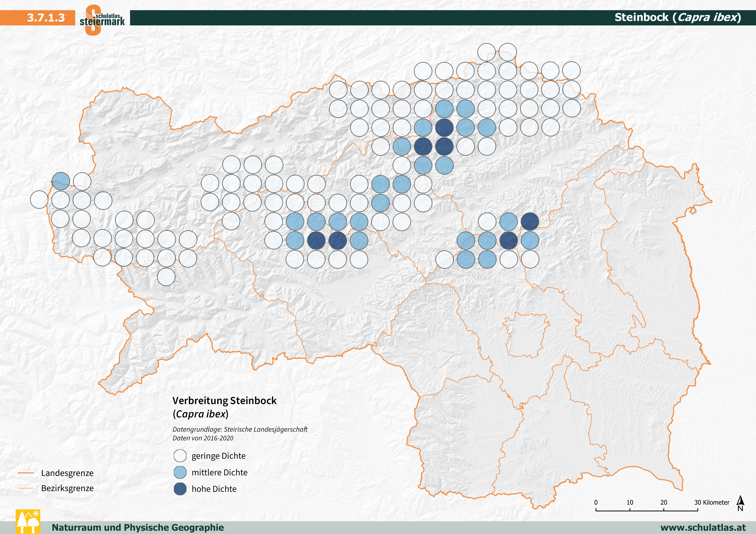
Task: Click the Bezirksgrenze legend line symbol
Action: [x=26, y=488]
